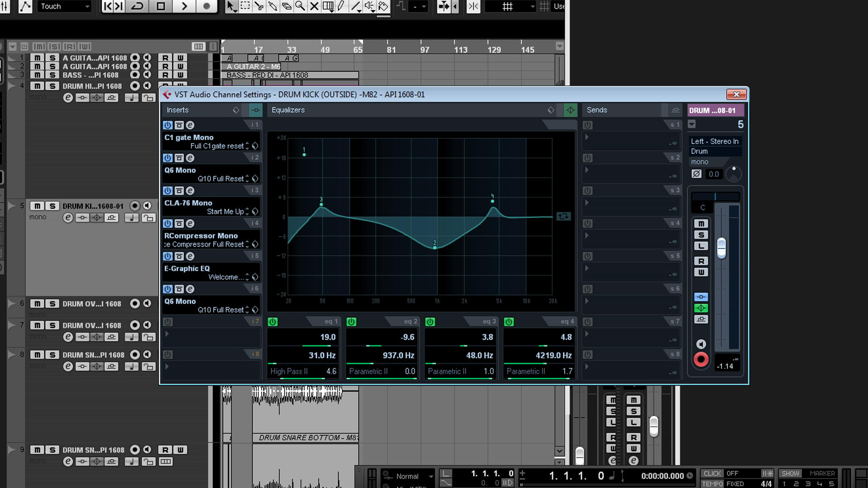
Task: Open High Pass II filter type for eq 1
Action: coord(289,371)
